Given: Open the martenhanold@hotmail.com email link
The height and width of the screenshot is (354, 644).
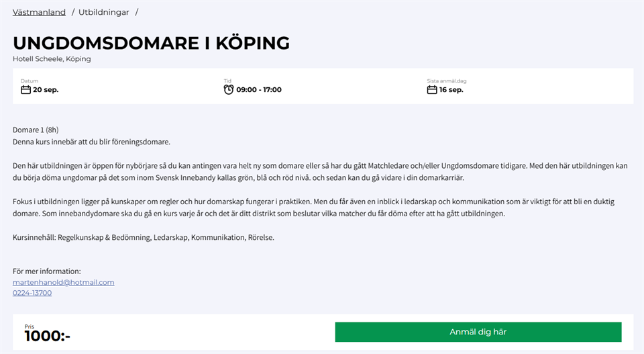Looking at the screenshot, I should (64, 282).
